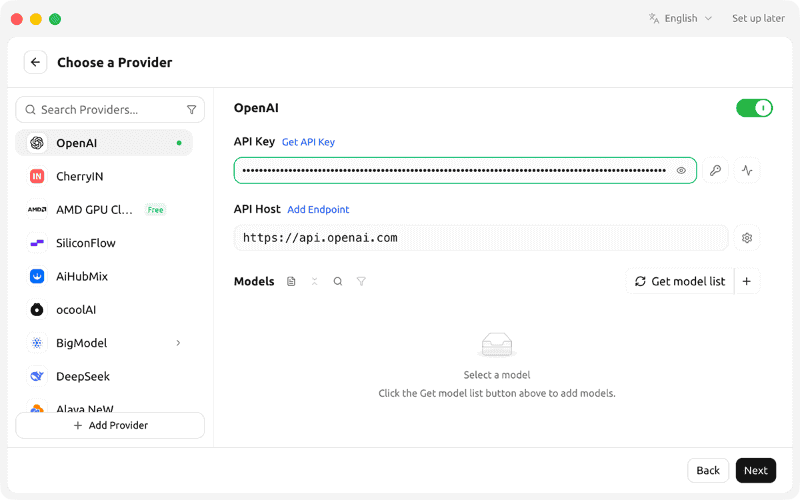Select the DeepSeek provider icon
The height and width of the screenshot is (500, 800).
point(37,377)
